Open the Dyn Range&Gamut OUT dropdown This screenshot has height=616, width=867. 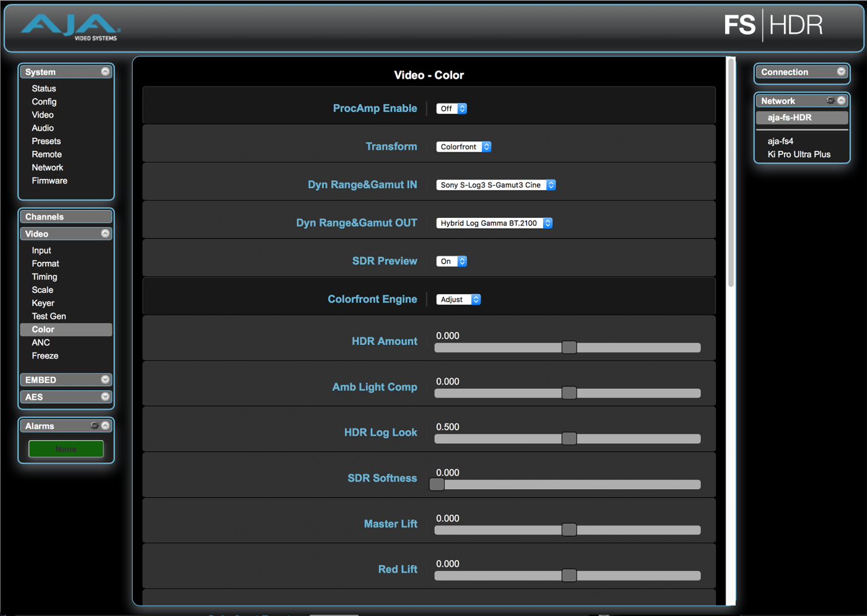tap(494, 222)
